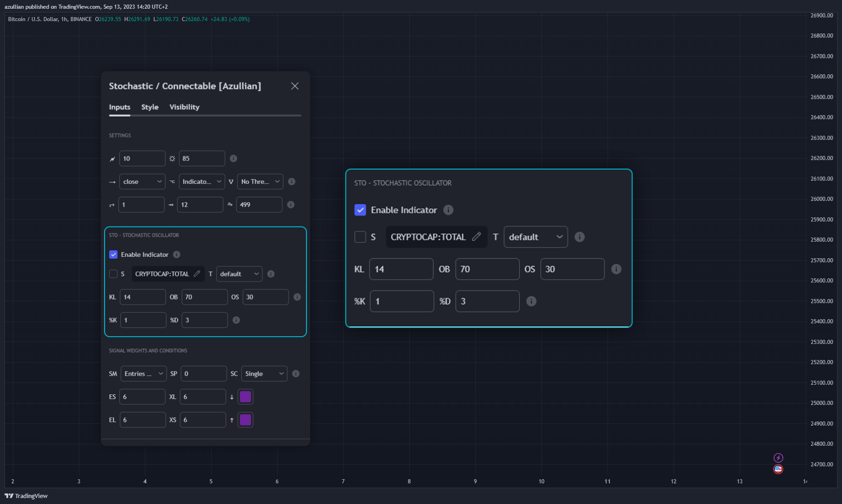
Task: Open the No Thre... dropdown
Action: (260, 182)
